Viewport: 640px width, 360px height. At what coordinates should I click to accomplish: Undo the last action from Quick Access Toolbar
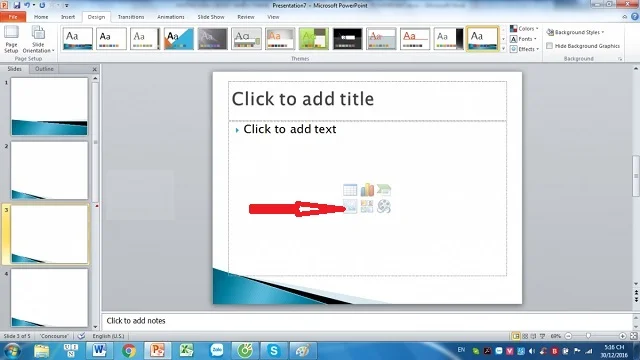pos(27,5)
